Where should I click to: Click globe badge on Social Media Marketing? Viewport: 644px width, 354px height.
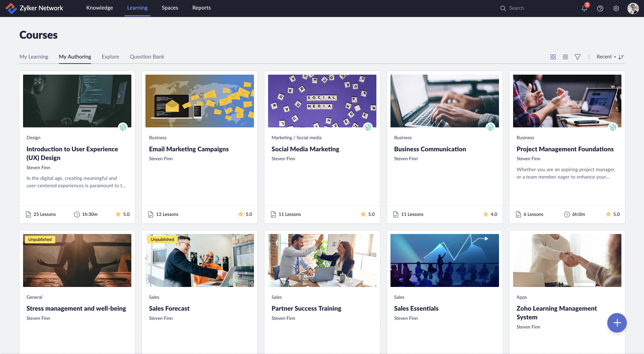tap(368, 127)
